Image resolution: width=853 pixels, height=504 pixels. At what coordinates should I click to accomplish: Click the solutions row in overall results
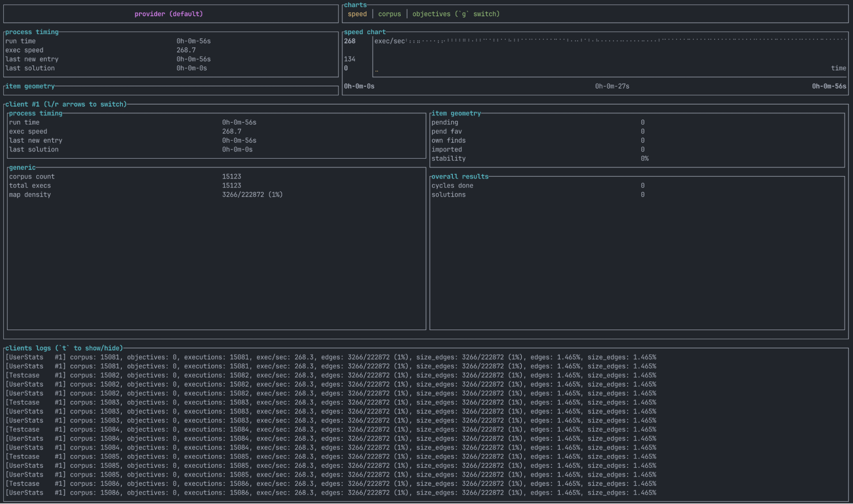pyautogui.click(x=448, y=195)
